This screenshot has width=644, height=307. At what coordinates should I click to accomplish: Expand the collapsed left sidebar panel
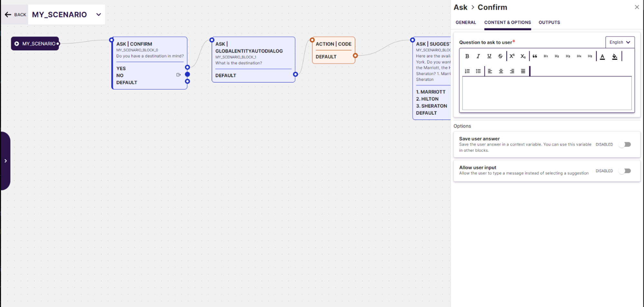click(x=5, y=161)
